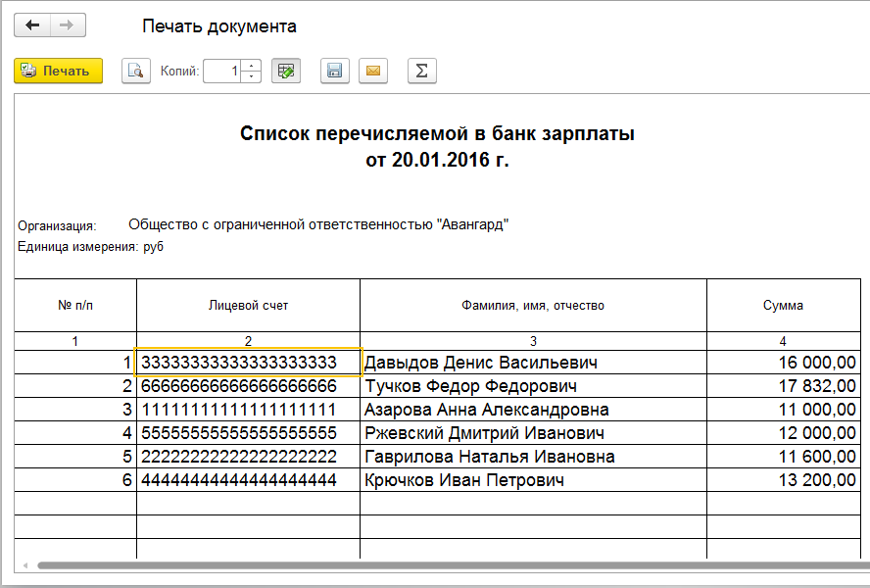
Task: Click the back navigation arrow
Action: [31, 25]
